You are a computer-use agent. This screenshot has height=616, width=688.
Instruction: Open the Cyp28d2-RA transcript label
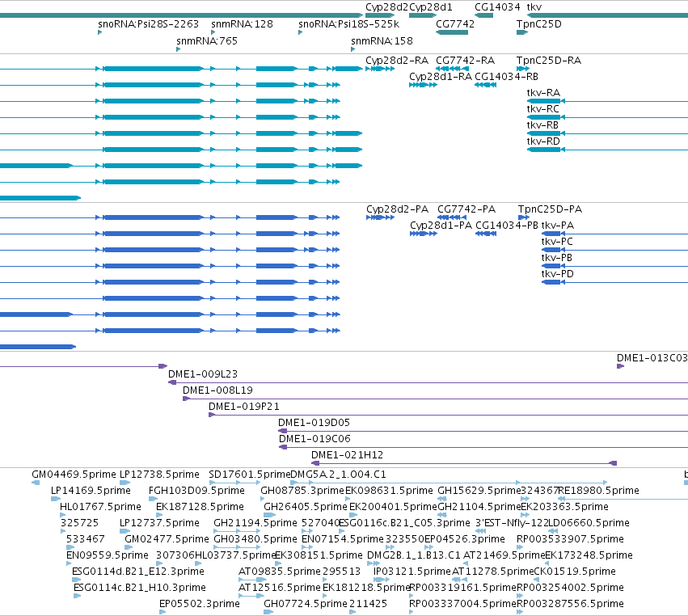(397, 61)
